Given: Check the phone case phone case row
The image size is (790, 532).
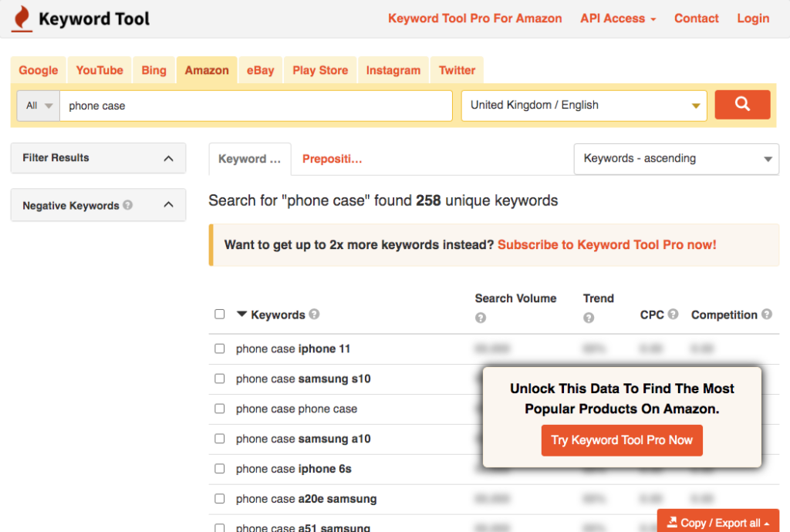Looking at the screenshot, I should (220, 409).
